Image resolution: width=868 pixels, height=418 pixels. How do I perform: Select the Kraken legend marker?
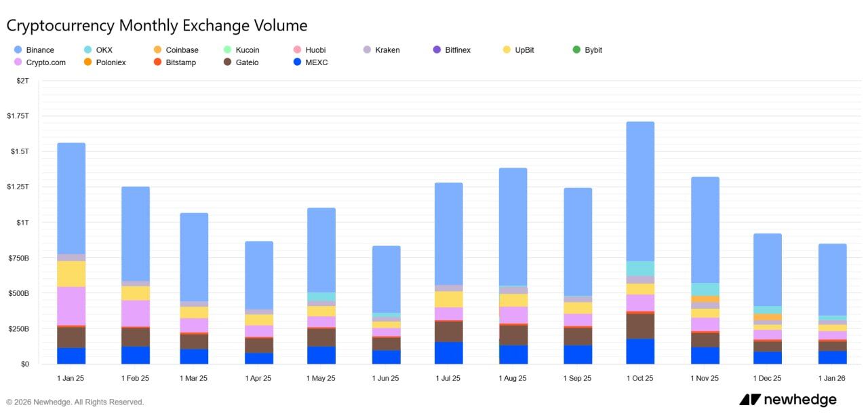(367, 50)
